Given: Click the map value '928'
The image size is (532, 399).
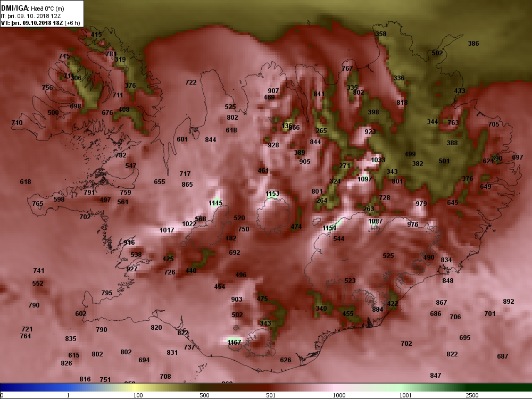Looking at the screenshot, I should 273,145.
